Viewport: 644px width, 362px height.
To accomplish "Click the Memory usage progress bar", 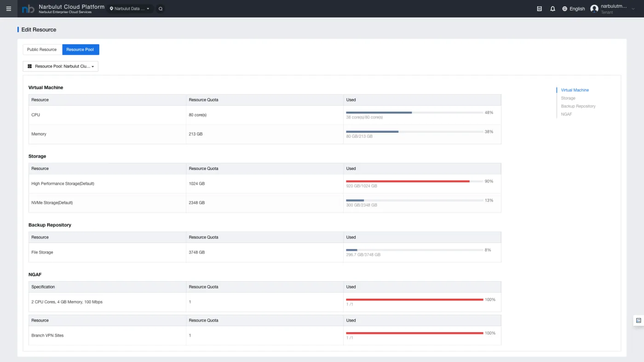I will [x=414, y=132].
